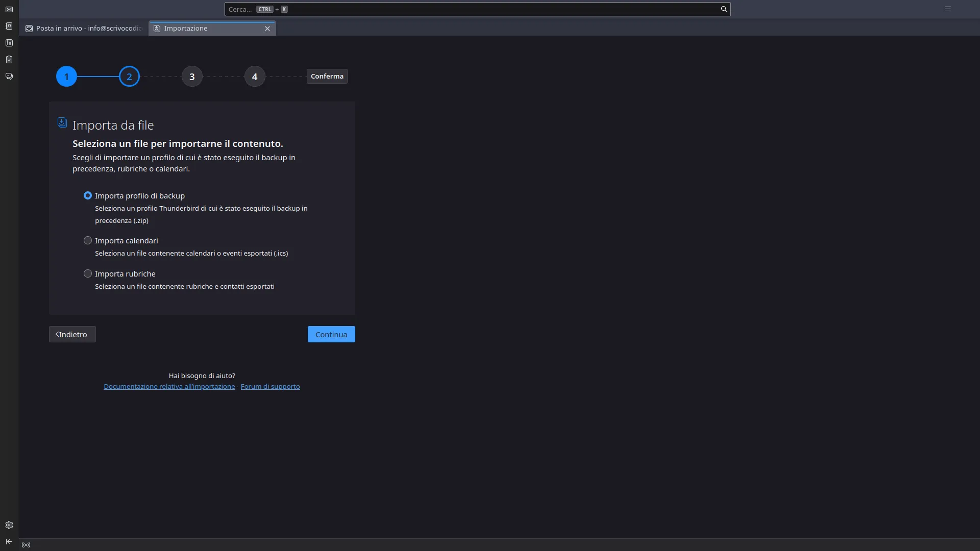
Task: Jump to wizard step 4
Action: coord(254,76)
